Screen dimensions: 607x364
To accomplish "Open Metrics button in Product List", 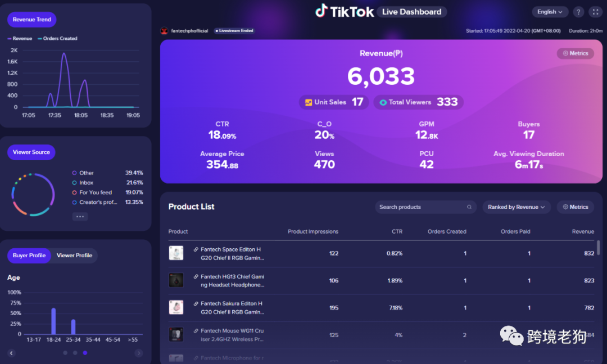I will (576, 207).
